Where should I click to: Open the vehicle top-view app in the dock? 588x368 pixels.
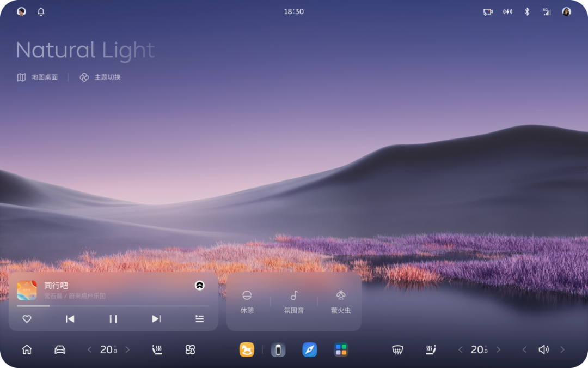point(278,349)
